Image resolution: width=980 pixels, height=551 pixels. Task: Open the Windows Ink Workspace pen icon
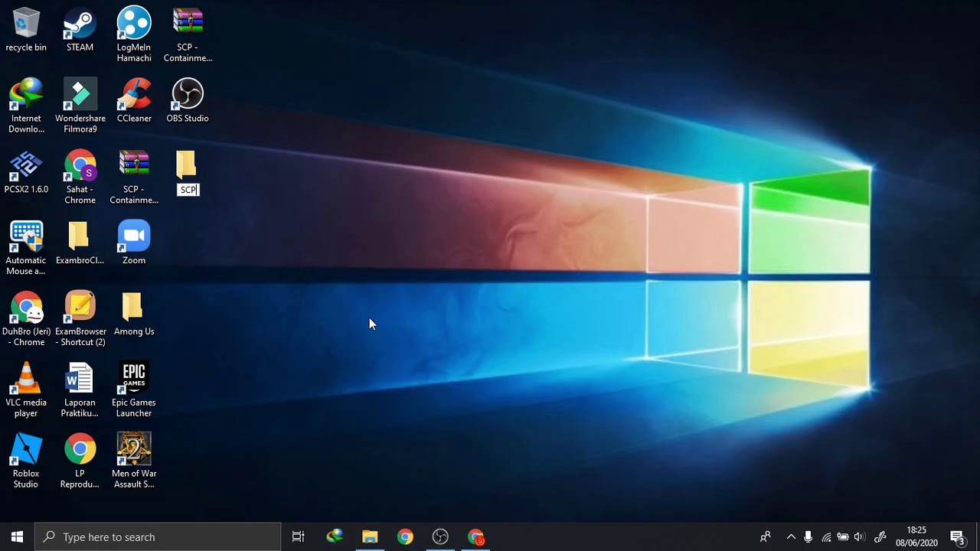(880, 536)
